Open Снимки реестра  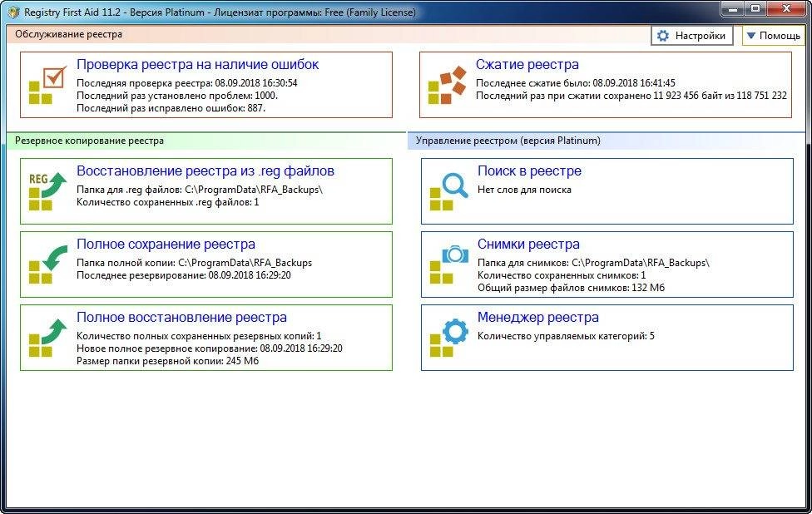[607, 264]
